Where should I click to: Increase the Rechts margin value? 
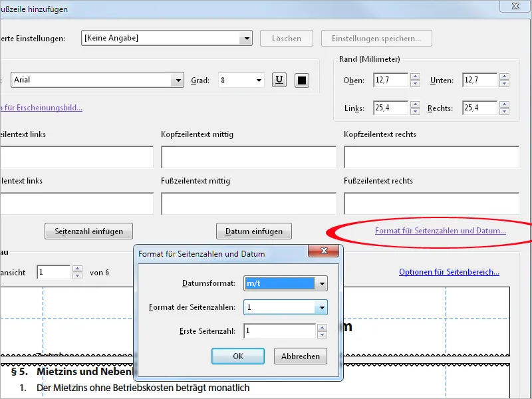[x=504, y=104]
